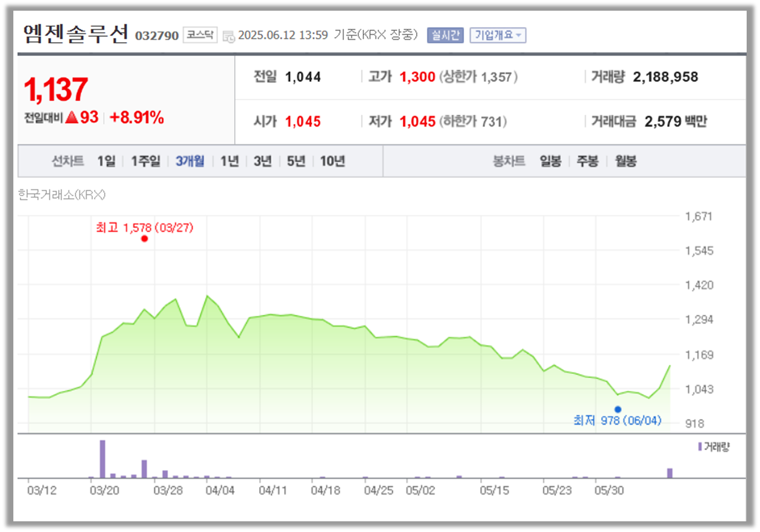The width and height of the screenshot is (760, 532).
Task: Click the stock name 엠젠솔루션
Action: [x=76, y=34]
